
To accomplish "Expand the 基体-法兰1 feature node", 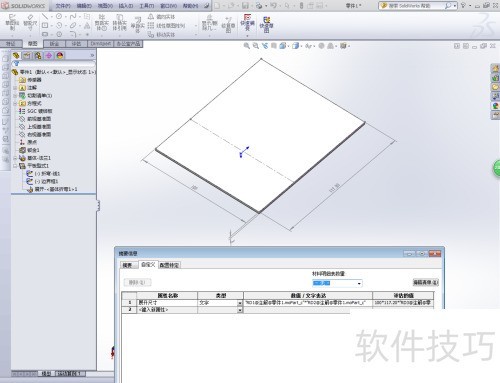I will tap(15, 158).
